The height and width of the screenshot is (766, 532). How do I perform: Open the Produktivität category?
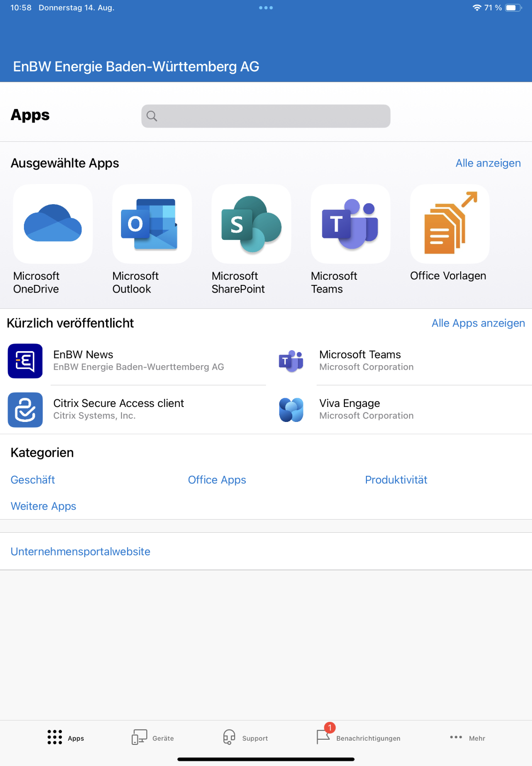click(396, 480)
